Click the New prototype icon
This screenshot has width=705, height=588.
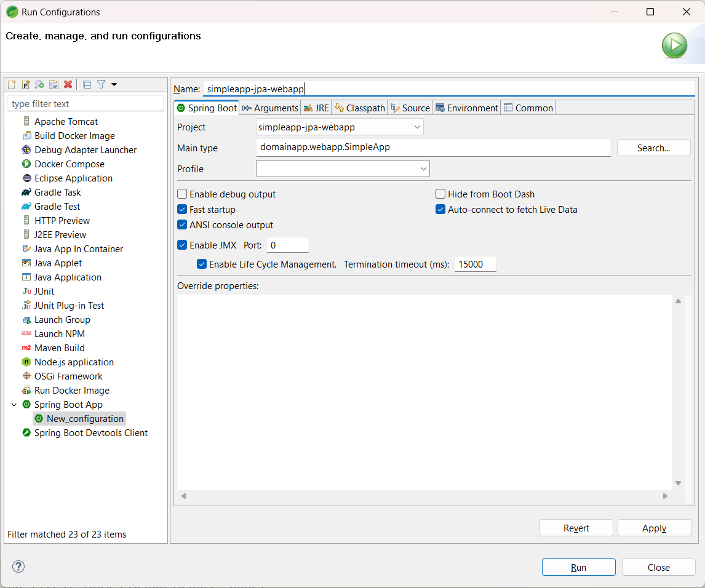tap(26, 84)
